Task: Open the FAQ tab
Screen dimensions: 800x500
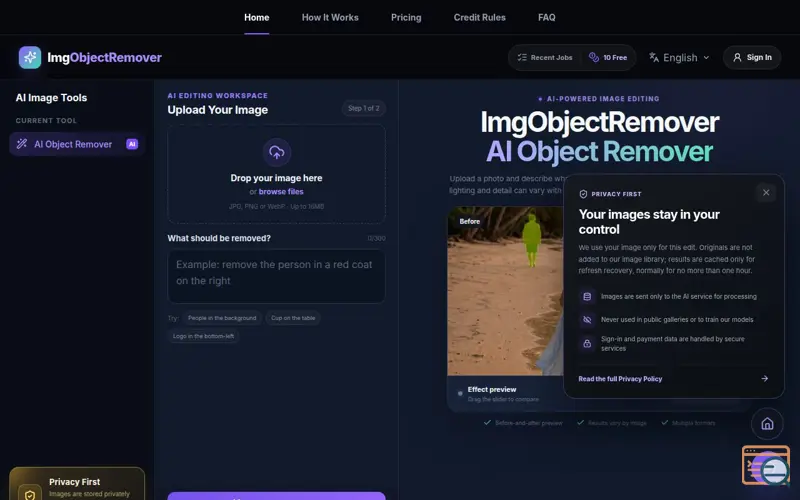Action: pyautogui.click(x=546, y=17)
